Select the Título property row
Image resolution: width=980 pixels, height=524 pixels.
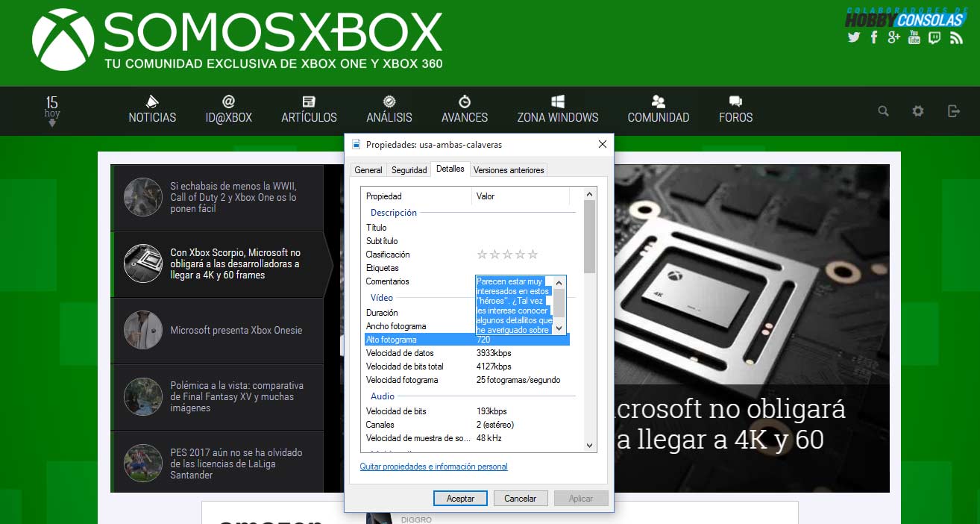[467, 228]
